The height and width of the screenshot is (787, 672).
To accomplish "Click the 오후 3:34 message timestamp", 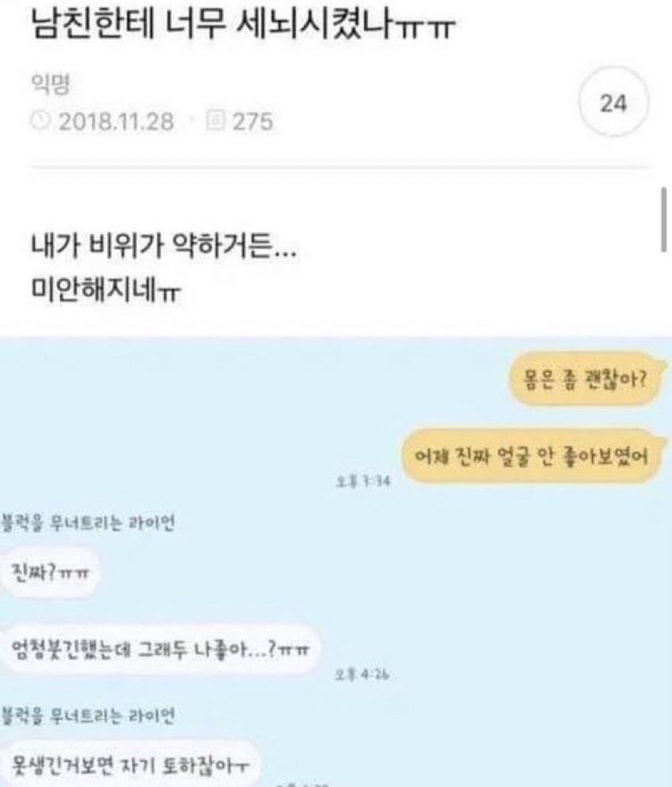I will pos(363,481).
